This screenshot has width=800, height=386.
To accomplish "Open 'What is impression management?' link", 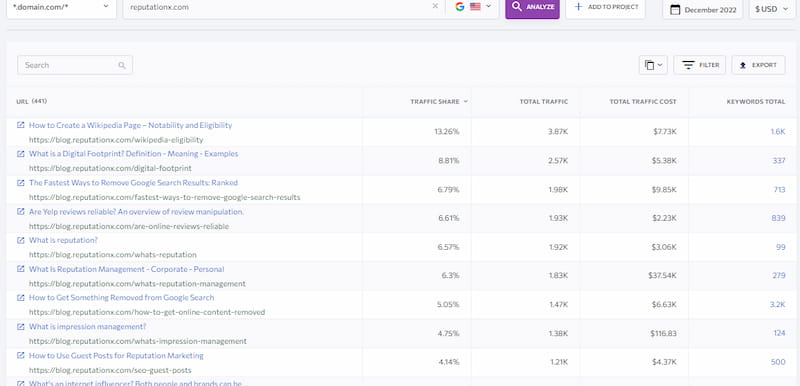I will [87, 326].
